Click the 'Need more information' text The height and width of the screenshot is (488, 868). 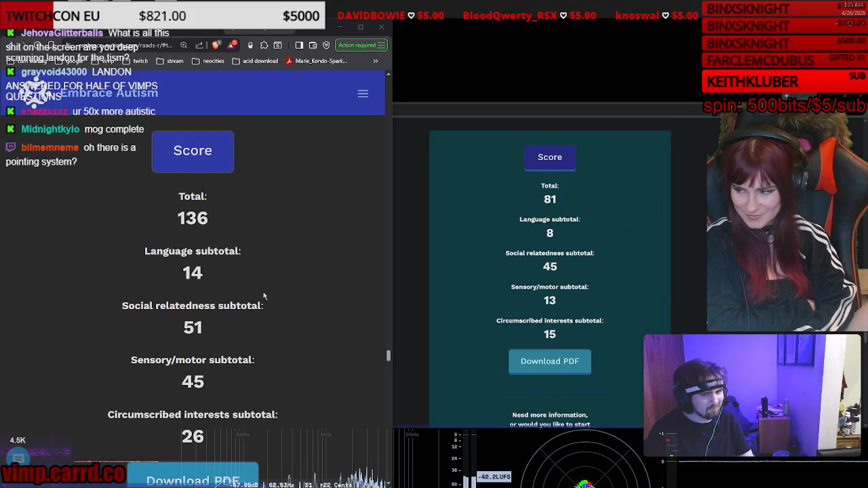(x=550, y=415)
